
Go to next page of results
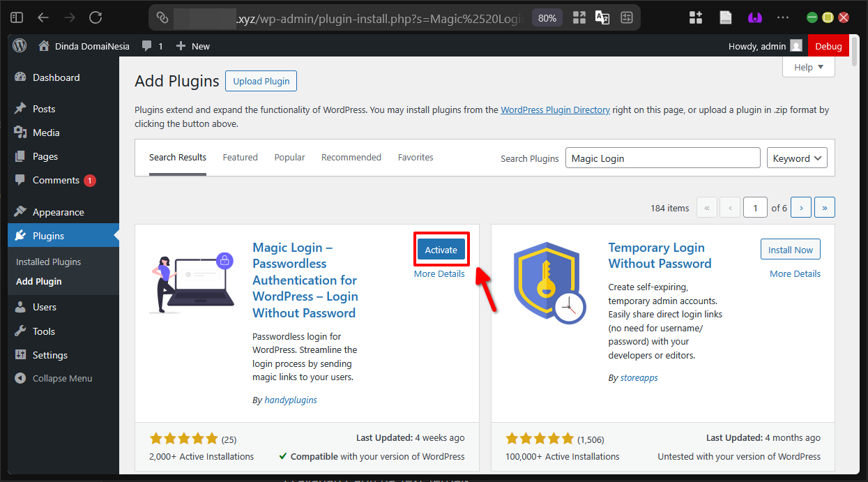(802, 208)
